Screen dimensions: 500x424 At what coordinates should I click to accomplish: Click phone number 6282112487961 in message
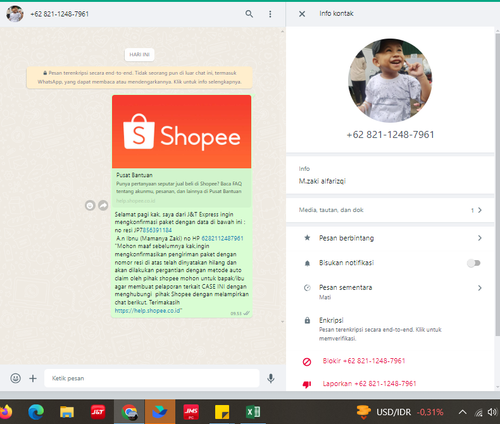(222, 238)
